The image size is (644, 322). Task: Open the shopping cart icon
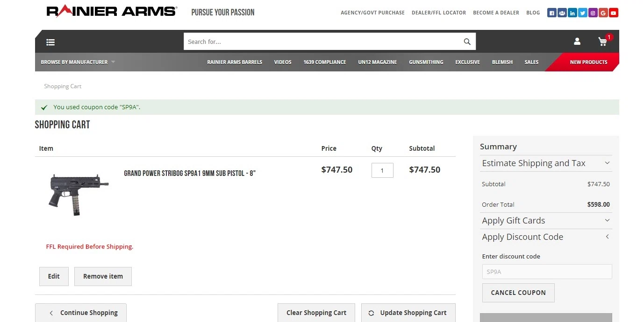[x=603, y=42]
